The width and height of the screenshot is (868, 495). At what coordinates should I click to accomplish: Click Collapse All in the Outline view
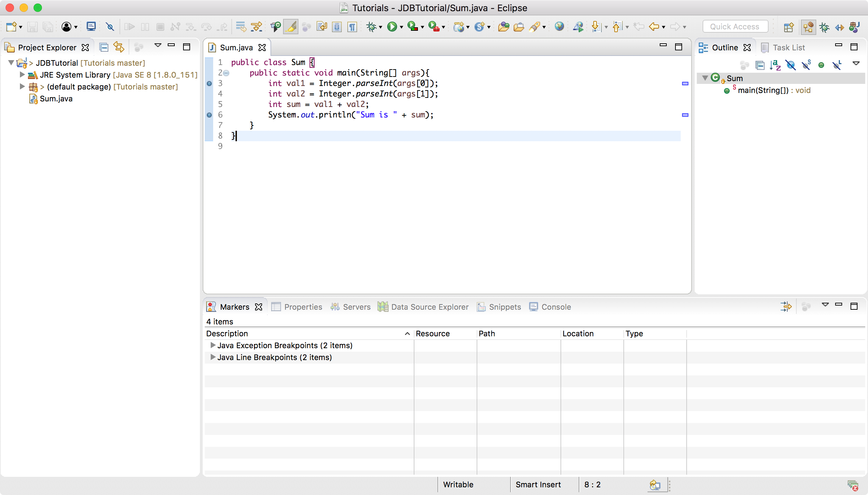point(760,65)
